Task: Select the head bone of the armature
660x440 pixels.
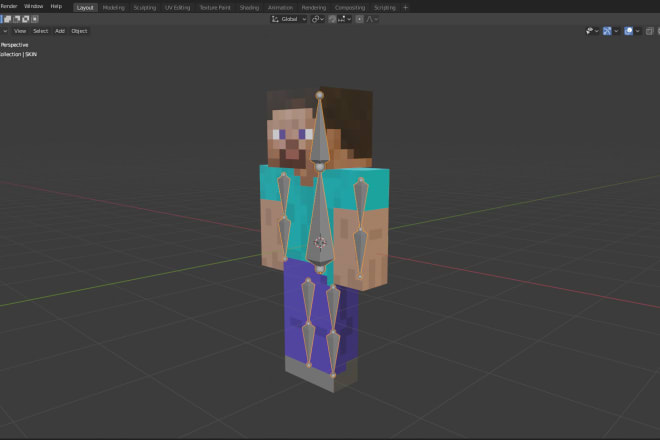Action: pyautogui.click(x=319, y=135)
